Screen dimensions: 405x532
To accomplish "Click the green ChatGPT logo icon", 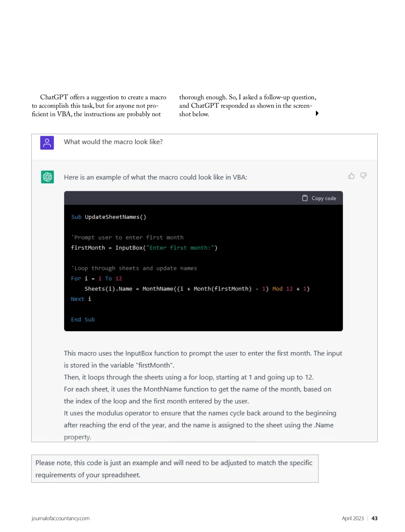I will tap(48, 177).
